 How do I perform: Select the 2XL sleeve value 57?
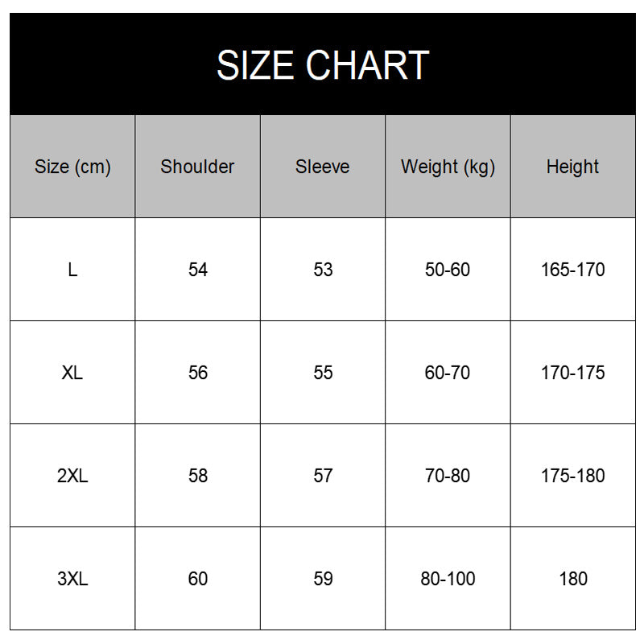[323, 476]
